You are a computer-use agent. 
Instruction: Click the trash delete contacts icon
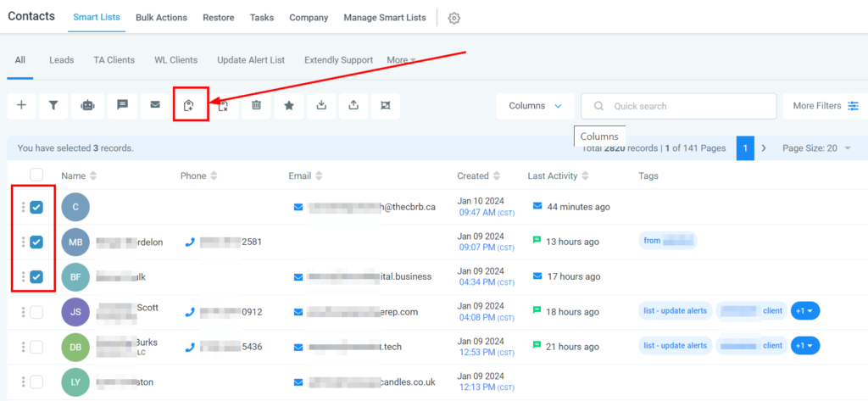click(256, 105)
